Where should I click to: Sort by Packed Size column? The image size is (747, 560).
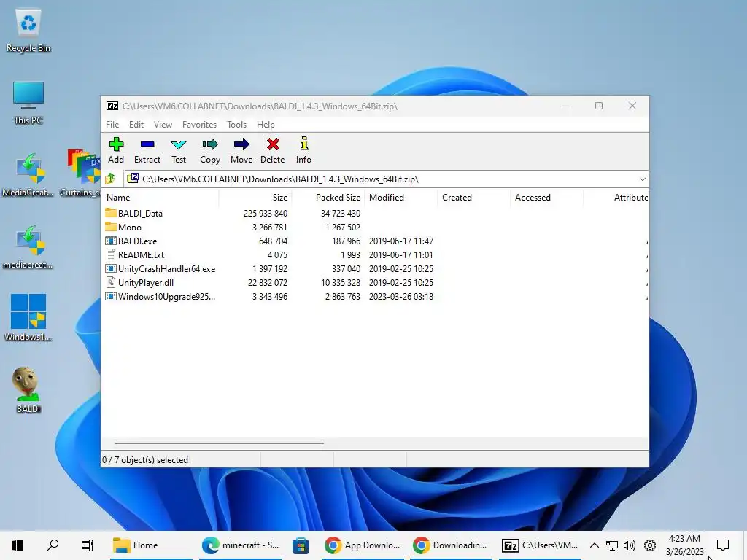[328, 197]
